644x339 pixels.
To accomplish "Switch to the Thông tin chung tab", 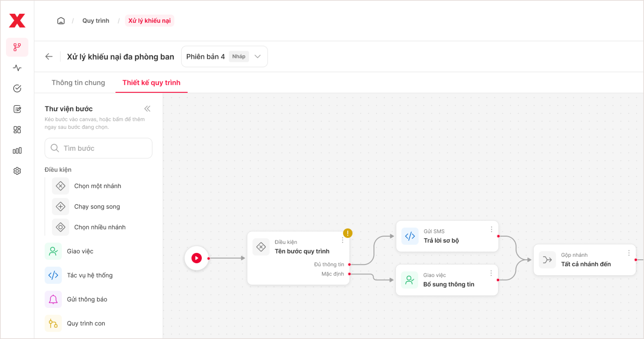I will tap(78, 83).
